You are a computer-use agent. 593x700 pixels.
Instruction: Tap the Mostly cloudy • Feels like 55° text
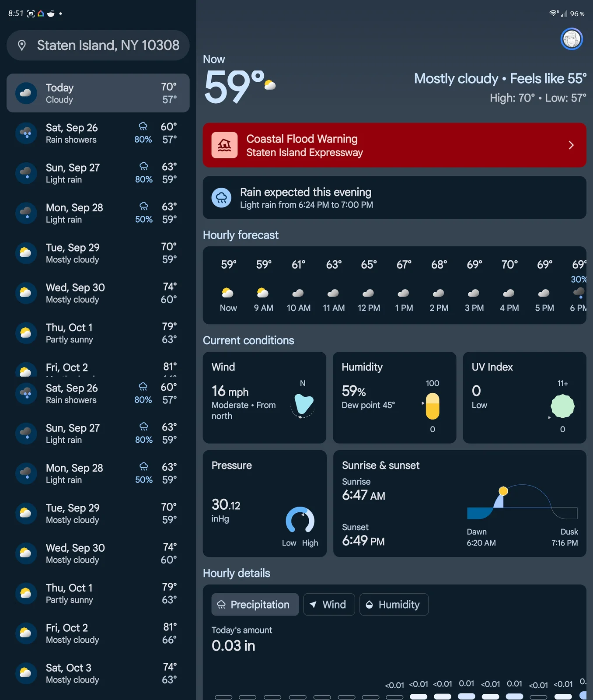500,79
